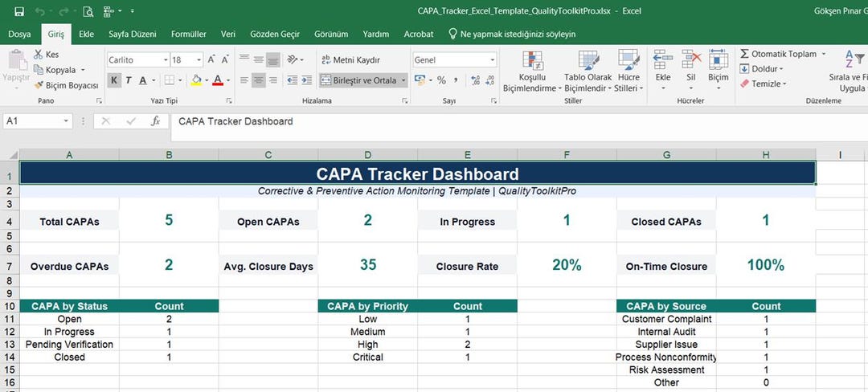Apply red font color A

tap(218, 80)
